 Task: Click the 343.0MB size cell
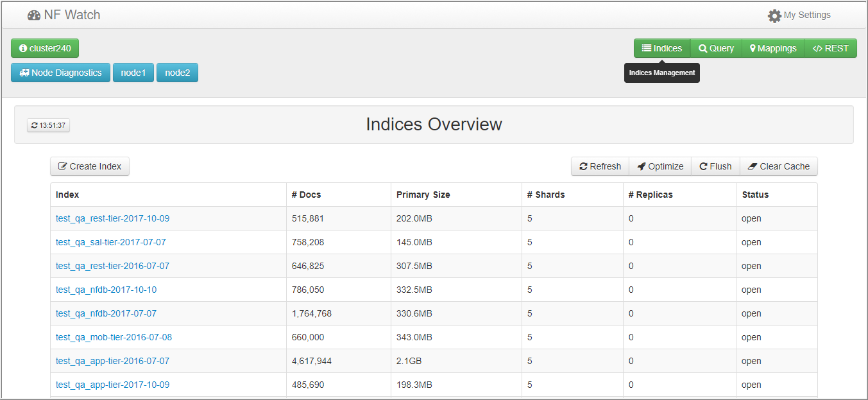click(x=457, y=337)
